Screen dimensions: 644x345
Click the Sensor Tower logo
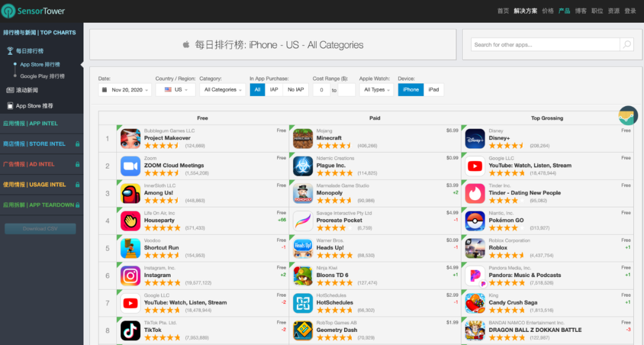[x=33, y=11]
